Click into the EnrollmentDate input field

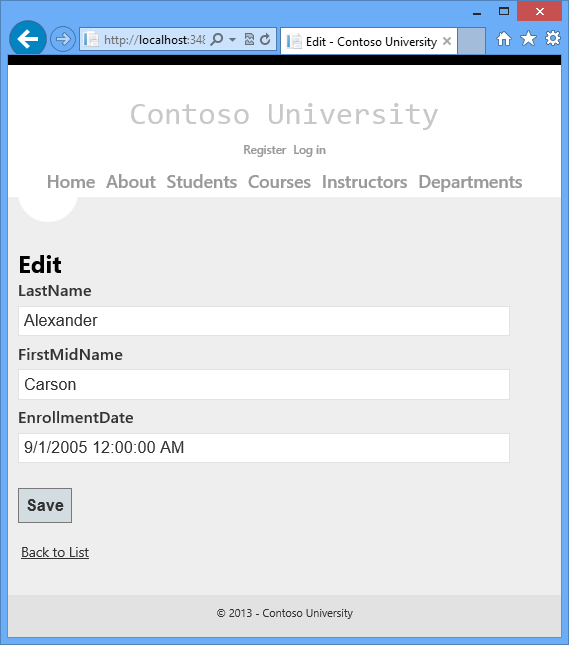[264, 448]
